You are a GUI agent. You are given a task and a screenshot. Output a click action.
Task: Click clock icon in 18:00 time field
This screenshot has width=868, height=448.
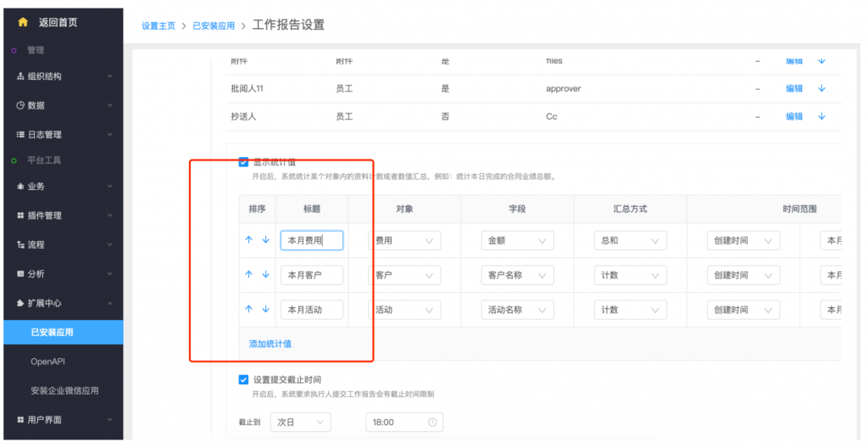click(x=432, y=422)
